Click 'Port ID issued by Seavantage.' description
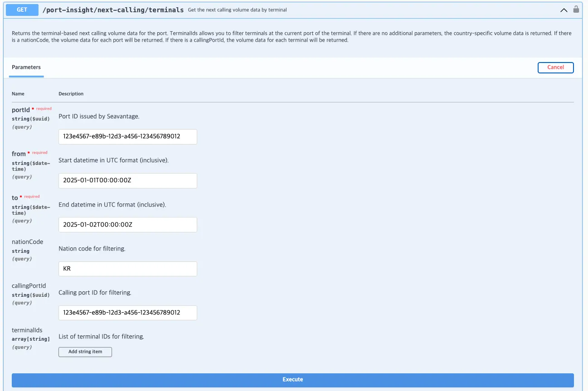 click(x=99, y=116)
